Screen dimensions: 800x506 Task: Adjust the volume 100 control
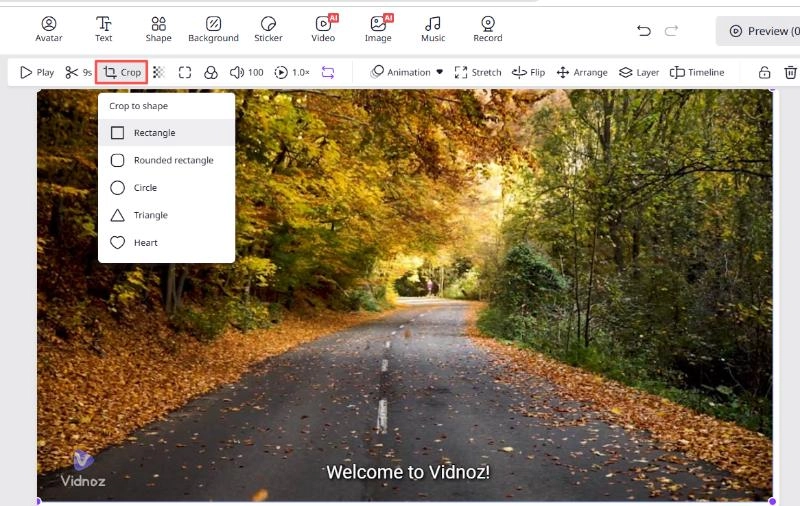(x=246, y=72)
